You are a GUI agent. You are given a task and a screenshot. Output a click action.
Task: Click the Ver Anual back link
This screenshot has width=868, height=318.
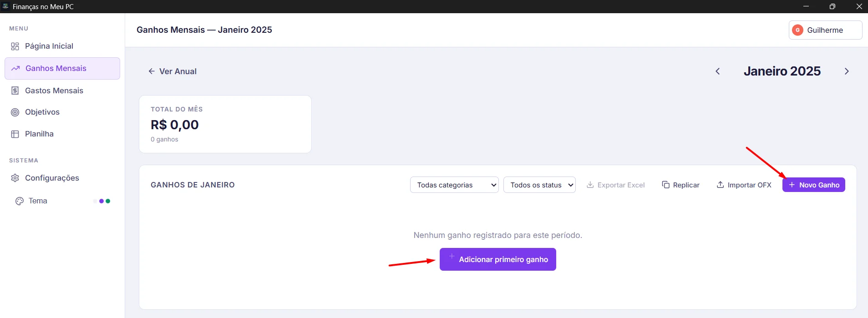(x=173, y=71)
